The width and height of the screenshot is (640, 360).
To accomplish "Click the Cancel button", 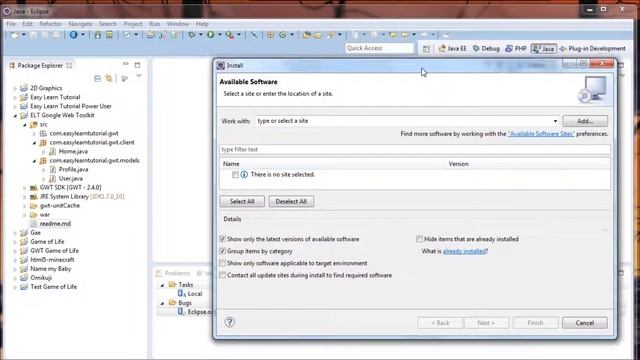I will [584, 323].
